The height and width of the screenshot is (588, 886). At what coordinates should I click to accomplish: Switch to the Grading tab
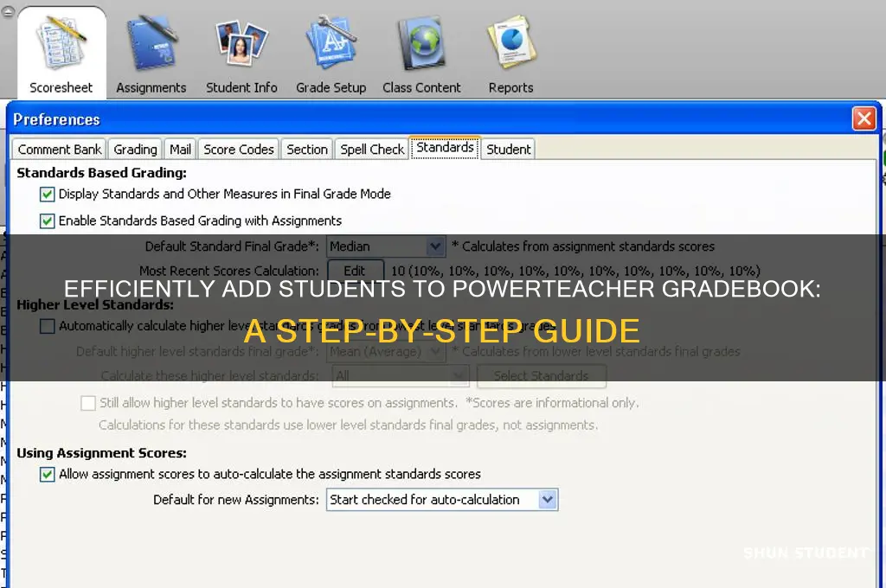coord(135,150)
